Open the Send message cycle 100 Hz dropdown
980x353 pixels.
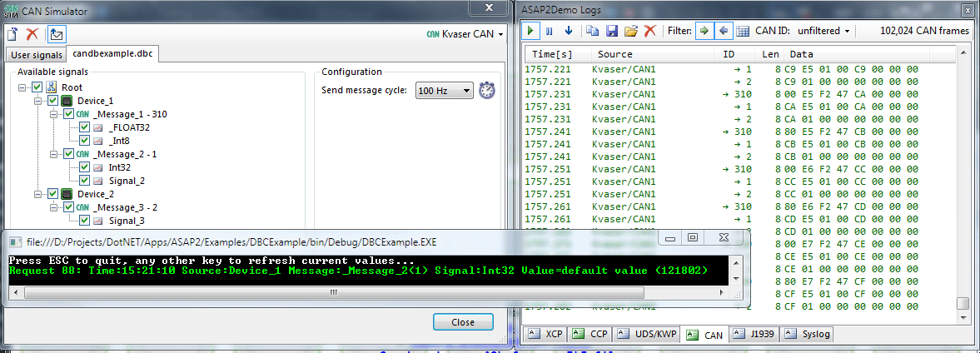(445, 91)
